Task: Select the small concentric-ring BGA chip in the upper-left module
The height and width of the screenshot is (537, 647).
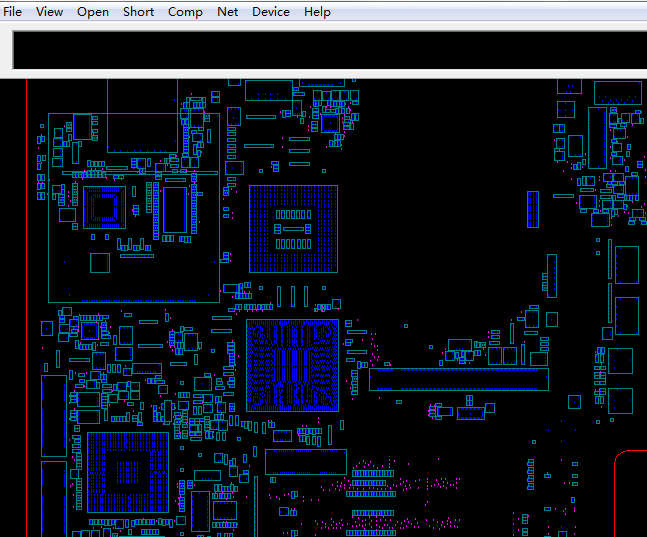Action: 104,207
